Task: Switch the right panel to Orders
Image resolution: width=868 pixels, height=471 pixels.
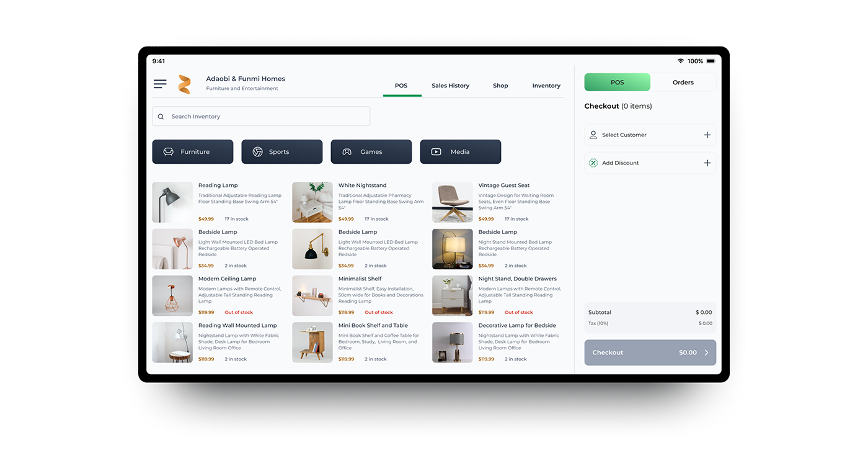Action: click(x=683, y=83)
